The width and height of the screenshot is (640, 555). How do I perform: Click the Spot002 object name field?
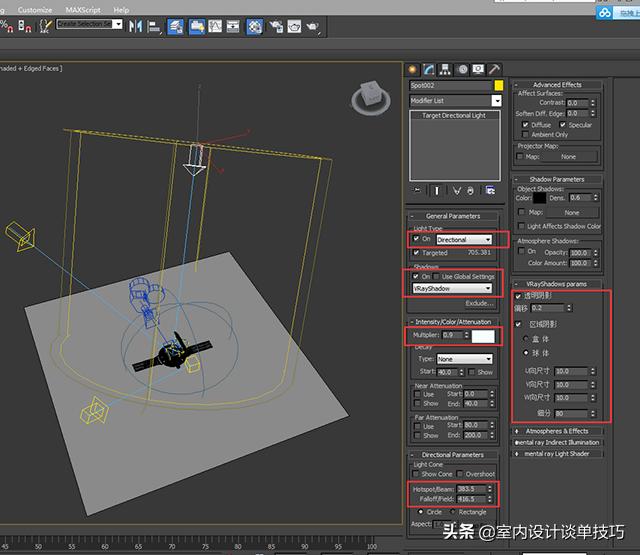(451, 85)
